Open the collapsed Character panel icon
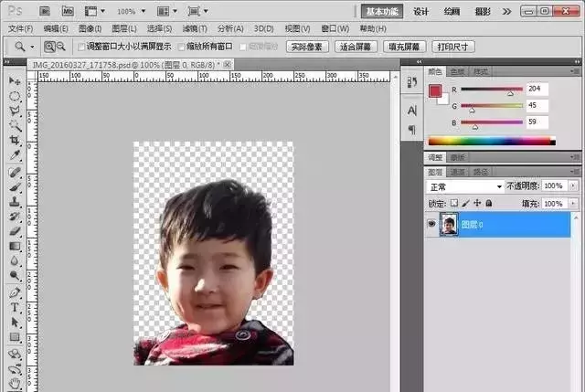This screenshot has height=392, width=585. coord(412,111)
